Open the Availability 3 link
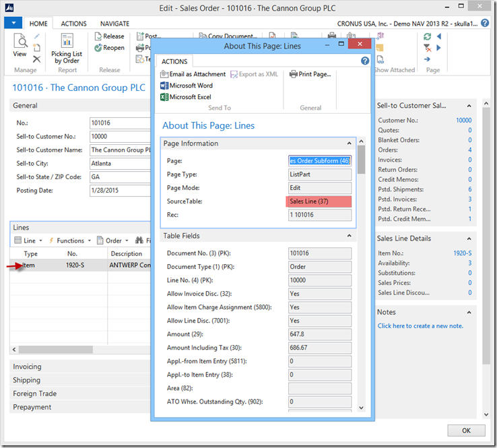Screen dimensions: 497x448 pyautogui.click(x=470, y=263)
